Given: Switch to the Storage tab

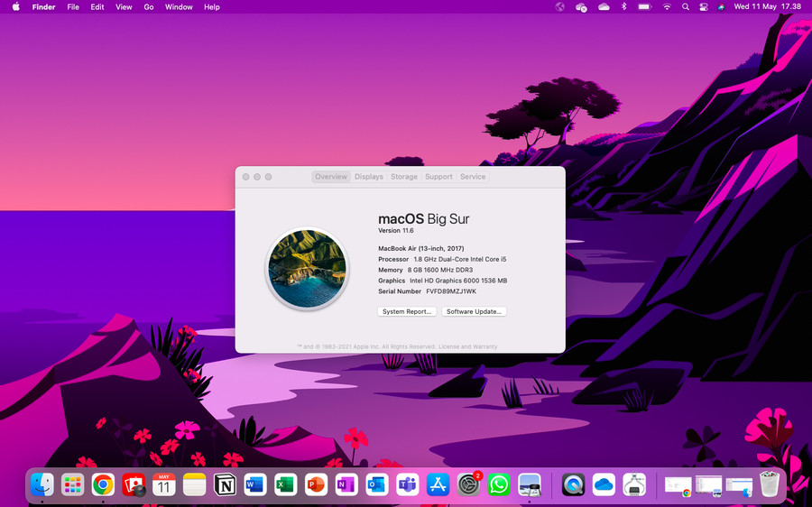Looking at the screenshot, I should point(404,177).
